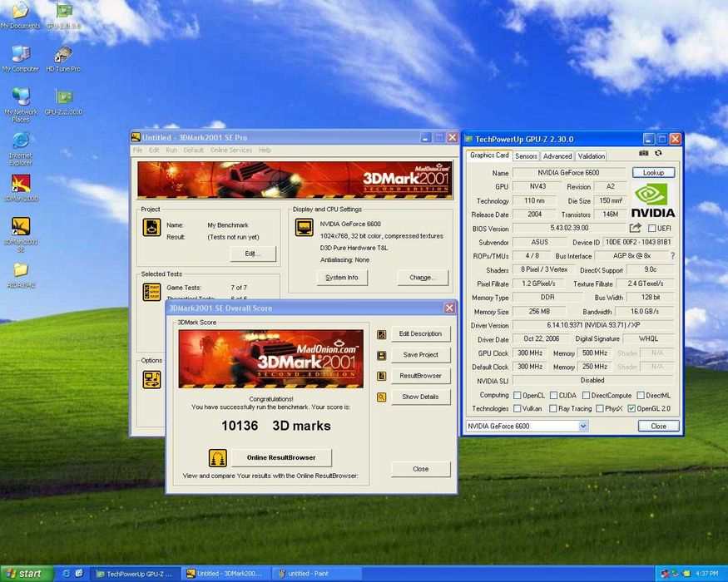Toggle the DirectML checkbox
The width and height of the screenshot is (728, 582).
coord(641,396)
